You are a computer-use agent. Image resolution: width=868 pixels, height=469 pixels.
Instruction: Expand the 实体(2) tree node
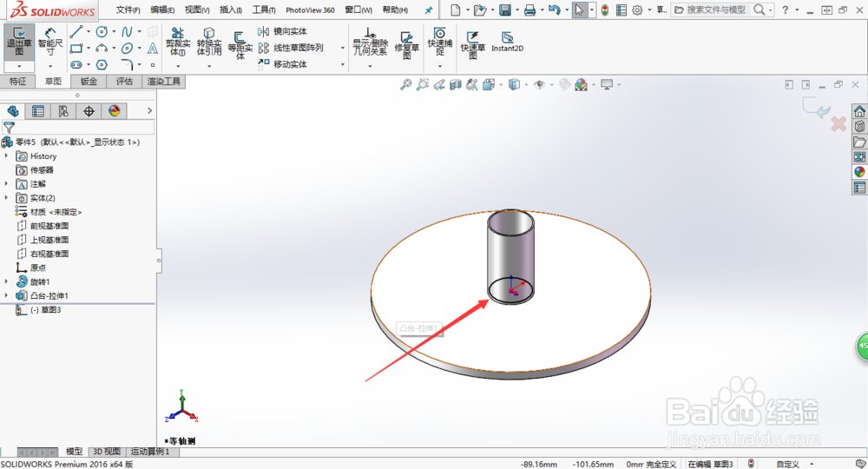(7, 198)
